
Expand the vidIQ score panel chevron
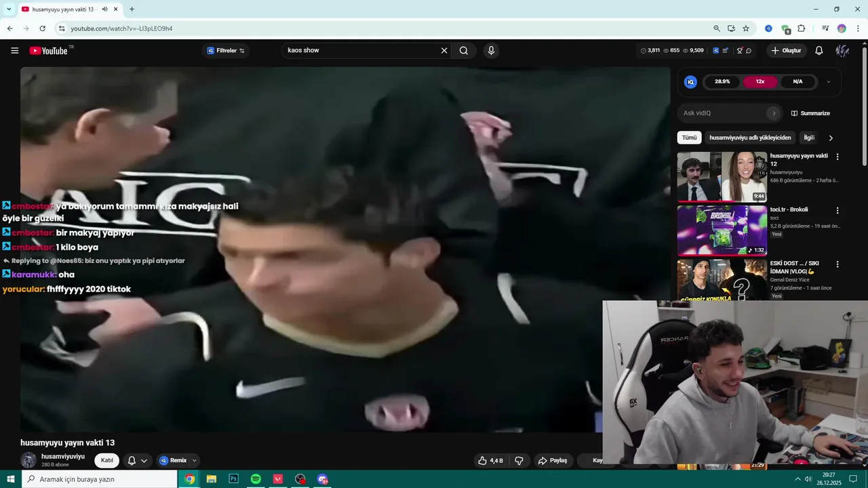pyautogui.click(x=828, y=82)
